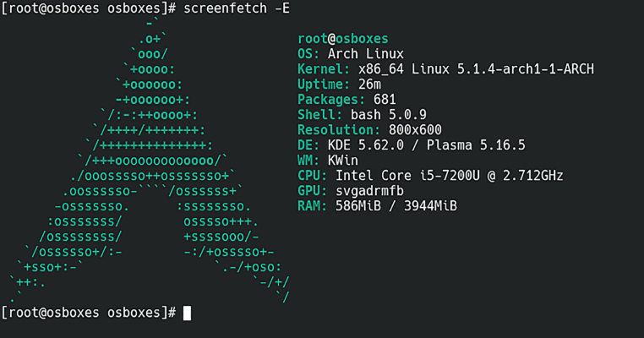Click the bottom shell prompt text
This screenshot has width=644, height=338.
pos(89,313)
